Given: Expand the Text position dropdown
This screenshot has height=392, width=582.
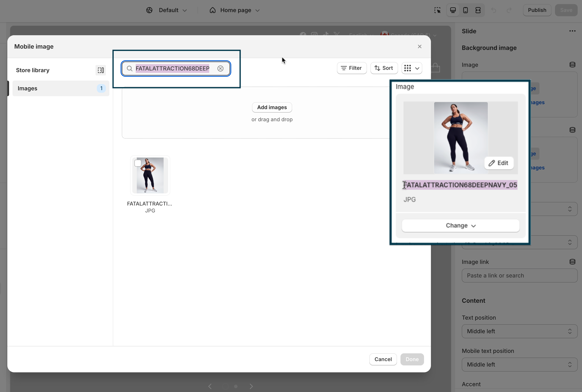Looking at the screenshot, I should coord(519,331).
